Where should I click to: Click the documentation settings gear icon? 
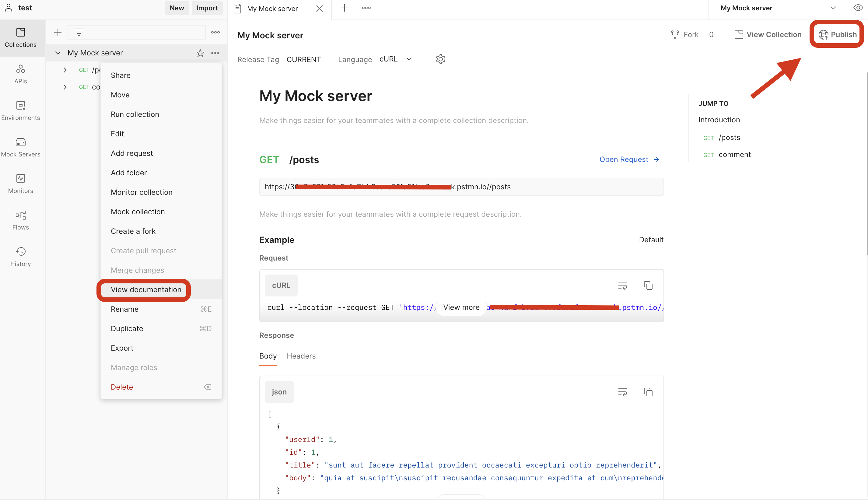[440, 59]
